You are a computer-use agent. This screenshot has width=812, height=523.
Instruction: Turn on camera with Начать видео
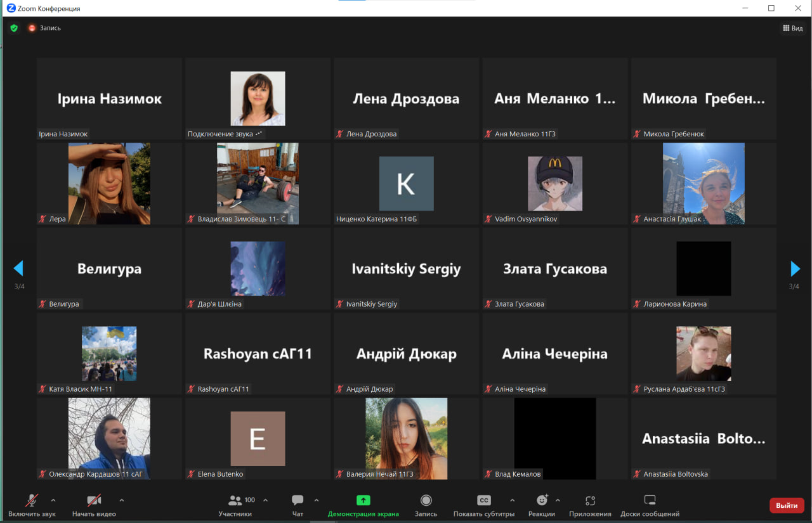[x=94, y=501]
